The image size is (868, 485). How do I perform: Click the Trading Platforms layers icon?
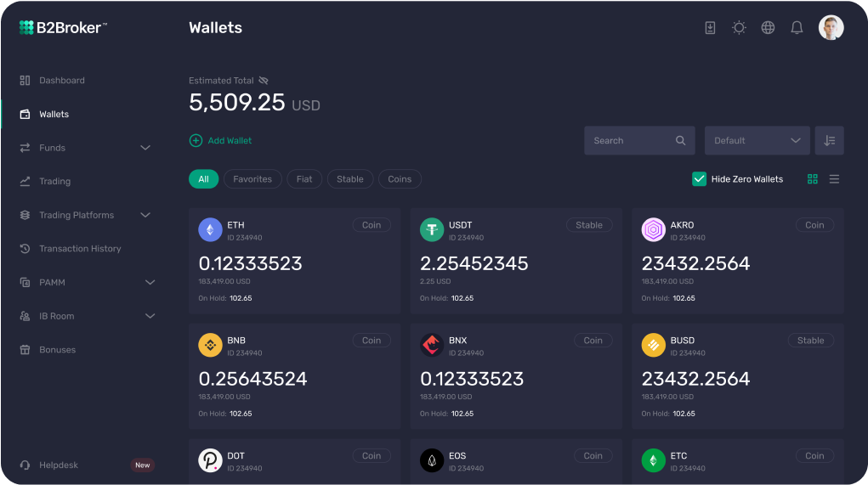25,215
